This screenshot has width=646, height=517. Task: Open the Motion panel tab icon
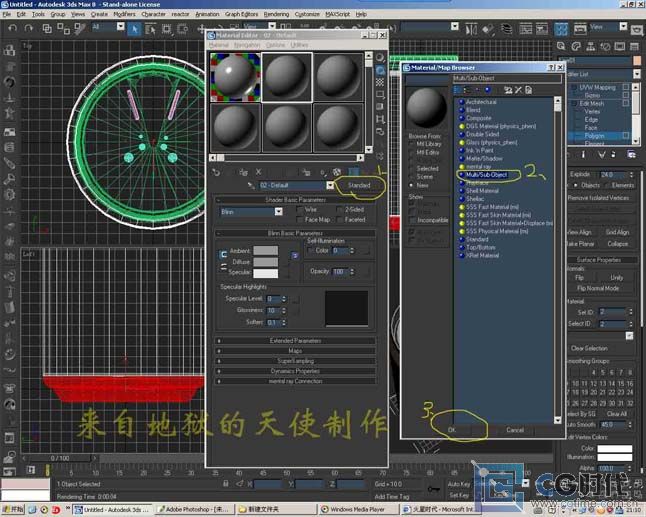coord(605,46)
